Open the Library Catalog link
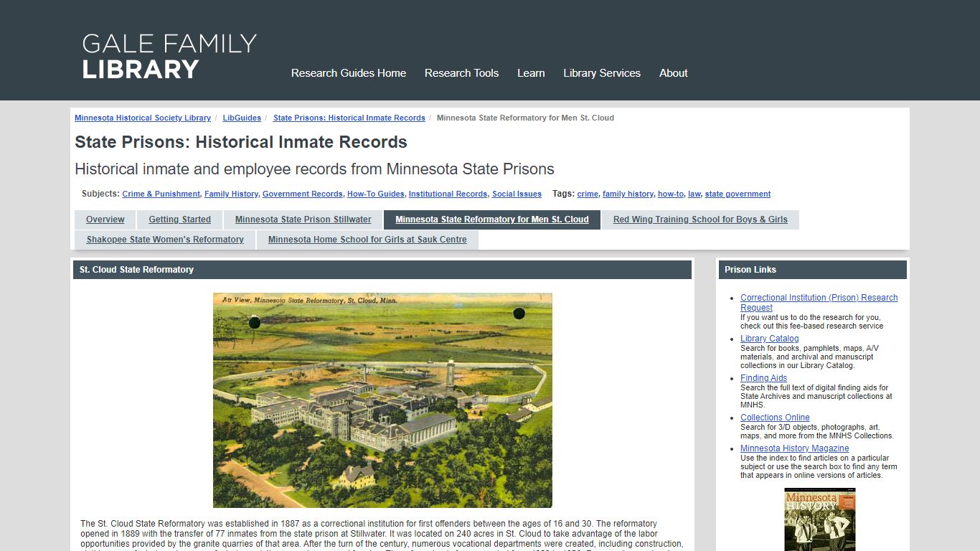This screenshot has height=551, width=980. [x=769, y=338]
